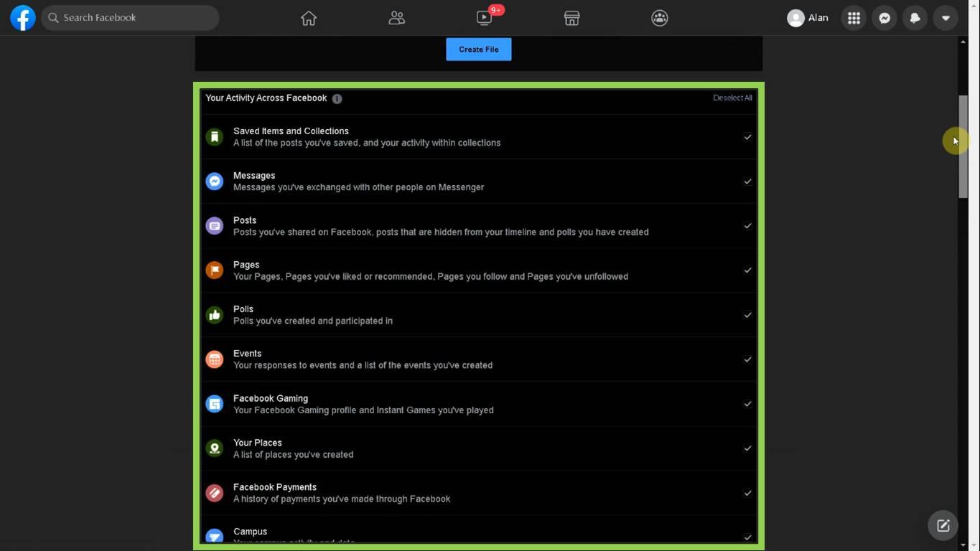Screen dimensions: 980x551
Task: Click the 'Your Places' row title
Action: 258,443
